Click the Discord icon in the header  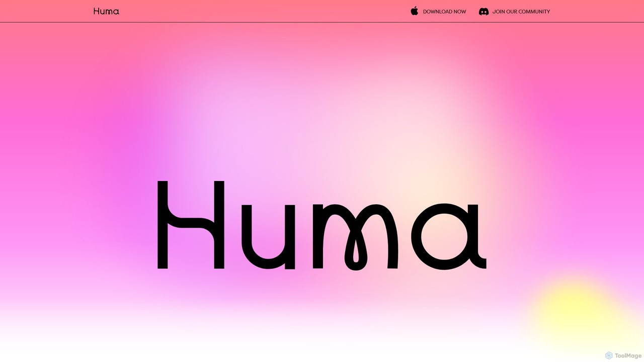(x=484, y=12)
